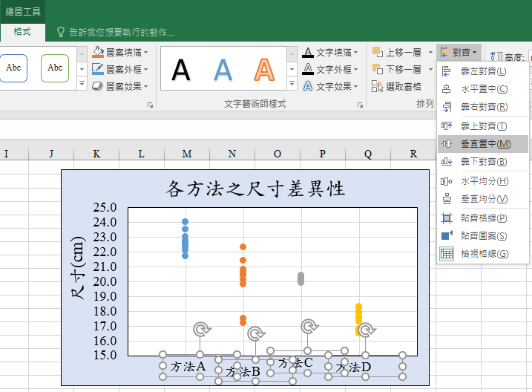Select 靠左對齊 (Align Left) from menu
Viewport: 532px width, 392px height.
click(483, 71)
